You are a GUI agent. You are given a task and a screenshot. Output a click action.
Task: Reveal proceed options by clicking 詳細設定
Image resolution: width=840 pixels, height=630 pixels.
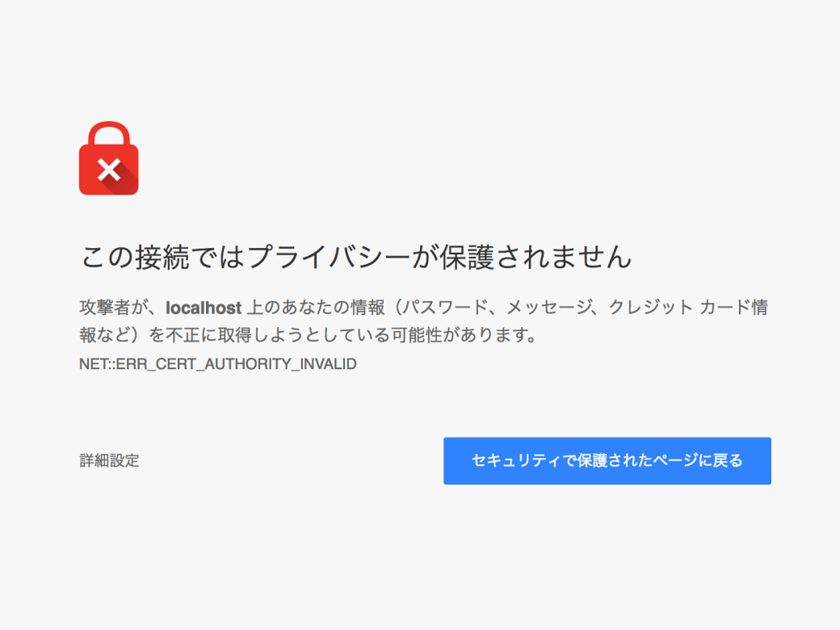(x=109, y=460)
